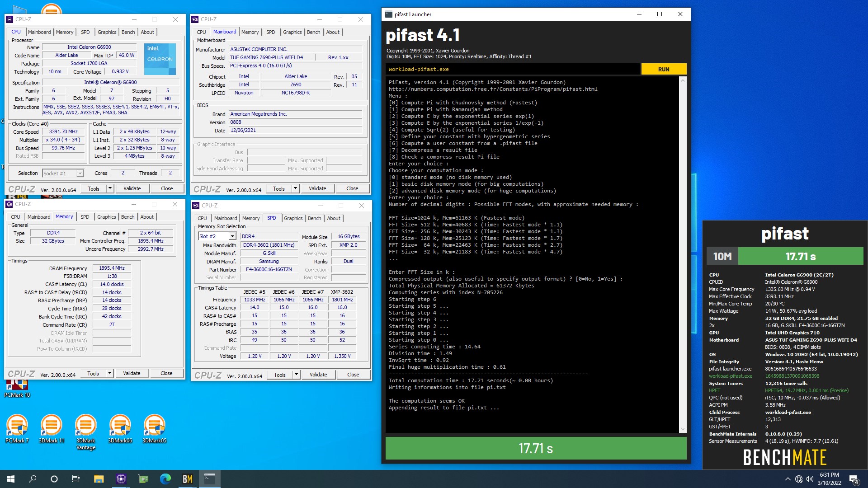Viewport: 868px width, 488px height.
Task: Expand Tools arrow in CPU-Z CPU window
Action: coord(109,188)
